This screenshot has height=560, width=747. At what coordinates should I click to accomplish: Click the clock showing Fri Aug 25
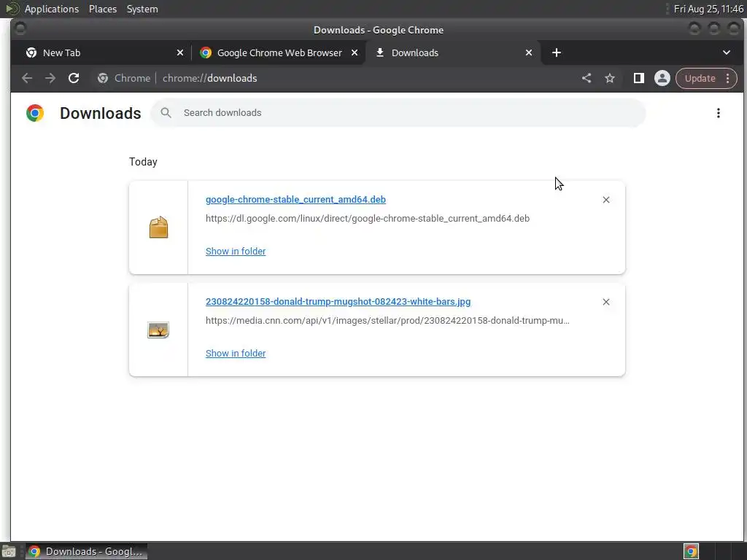pyautogui.click(x=708, y=9)
